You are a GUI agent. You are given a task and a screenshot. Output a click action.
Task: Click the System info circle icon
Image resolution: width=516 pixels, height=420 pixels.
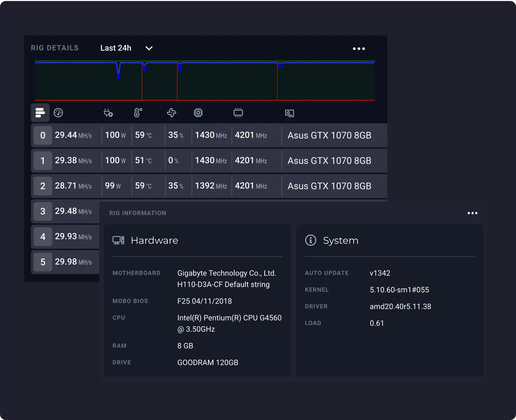pos(311,240)
